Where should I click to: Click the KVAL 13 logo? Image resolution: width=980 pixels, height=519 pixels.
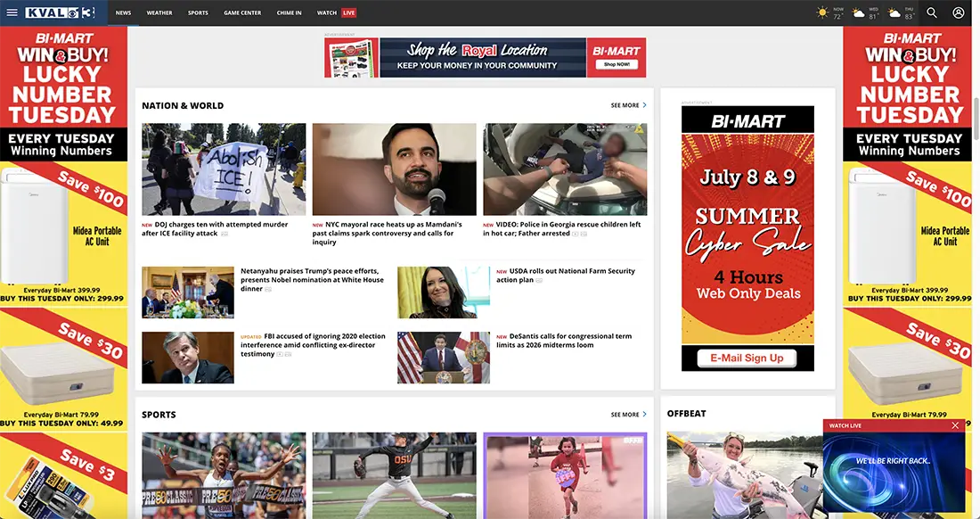[x=60, y=12]
